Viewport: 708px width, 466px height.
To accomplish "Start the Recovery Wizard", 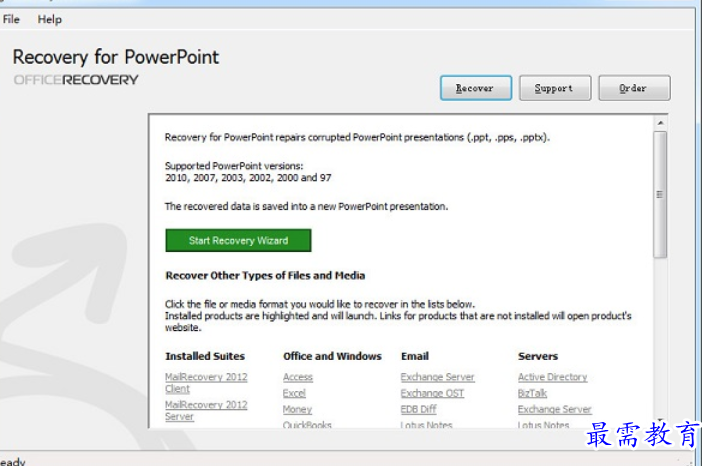I will coord(238,240).
